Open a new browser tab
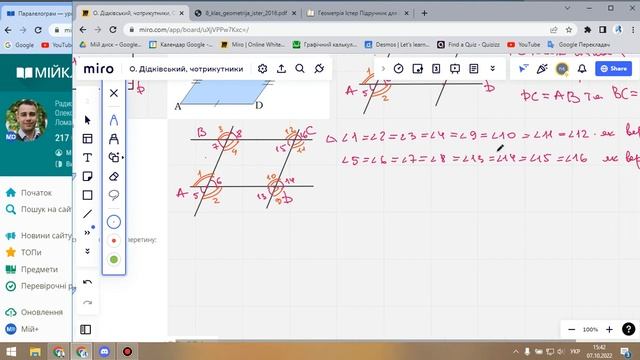640x360 pixels. click(x=424, y=13)
